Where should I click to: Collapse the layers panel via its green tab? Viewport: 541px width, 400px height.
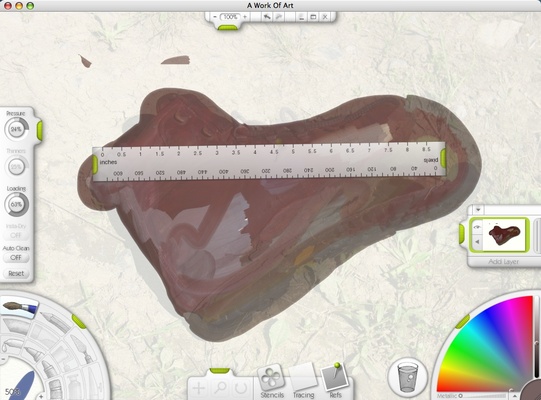coord(462,234)
